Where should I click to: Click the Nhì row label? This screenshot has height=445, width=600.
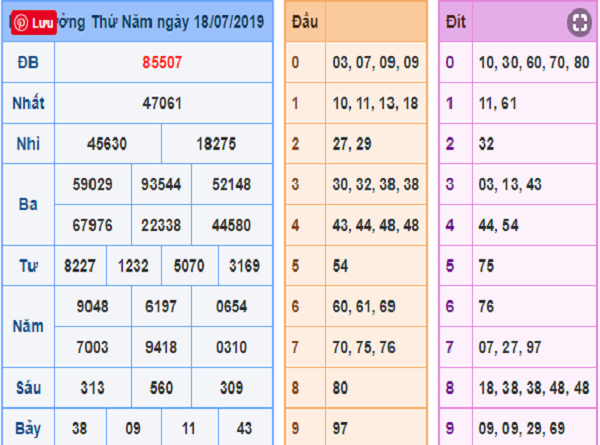[x=28, y=144]
